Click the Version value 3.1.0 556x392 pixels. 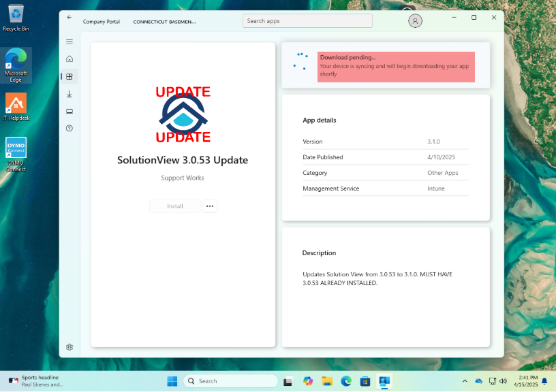point(433,142)
